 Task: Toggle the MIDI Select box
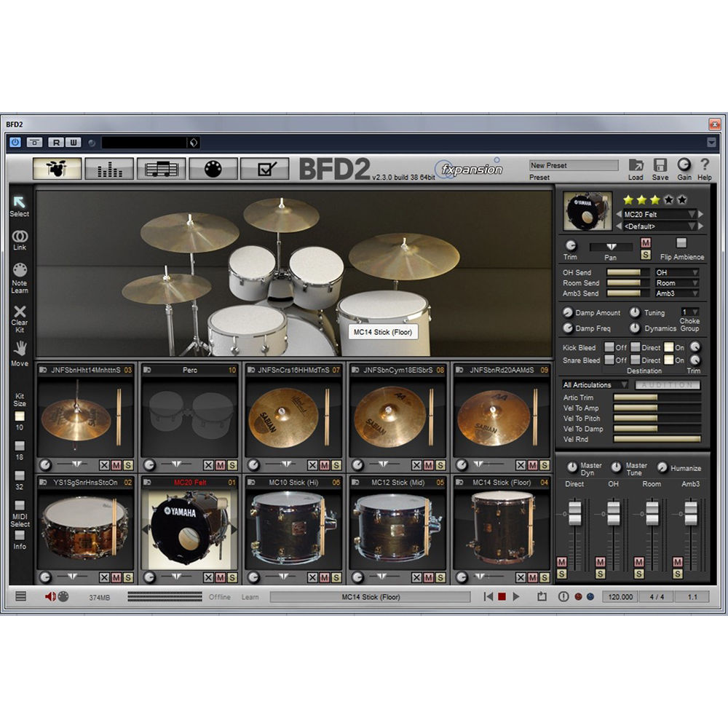tap(20, 505)
